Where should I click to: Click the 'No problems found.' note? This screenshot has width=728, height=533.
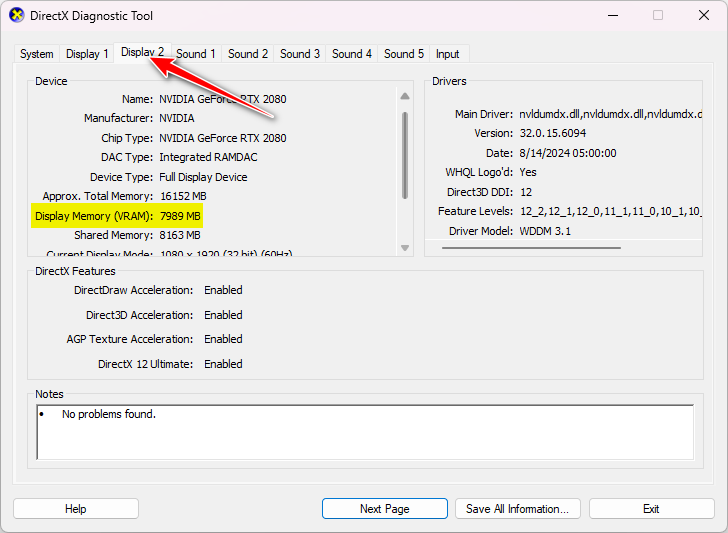[x=109, y=414]
